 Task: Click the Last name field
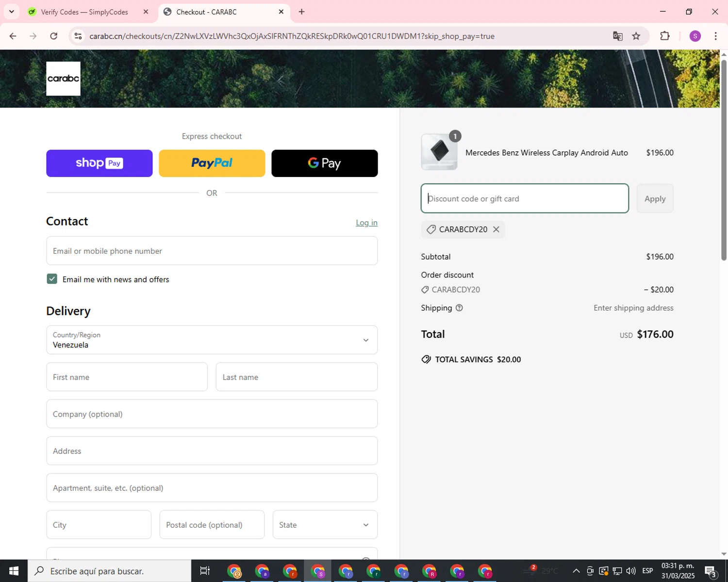(x=297, y=377)
